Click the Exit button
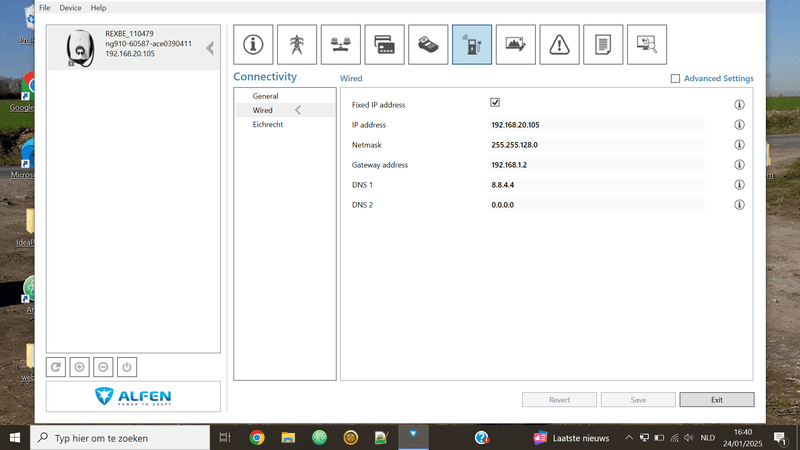This screenshot has height=450, width=800. (x=717, y=399)
